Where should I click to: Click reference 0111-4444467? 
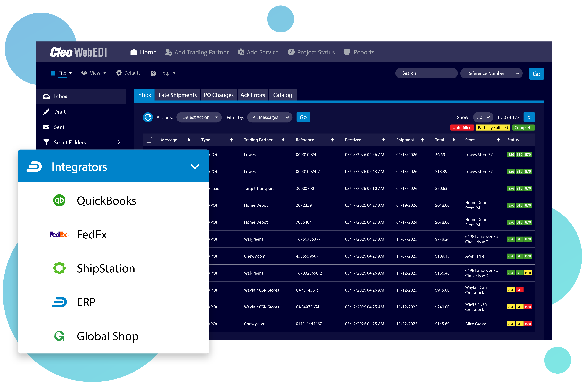[x=309, y=324]
